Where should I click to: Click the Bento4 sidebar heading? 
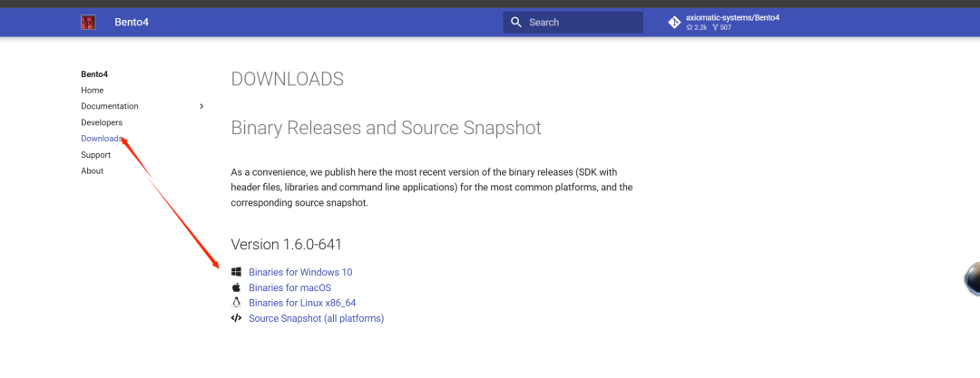click(94, 73)
